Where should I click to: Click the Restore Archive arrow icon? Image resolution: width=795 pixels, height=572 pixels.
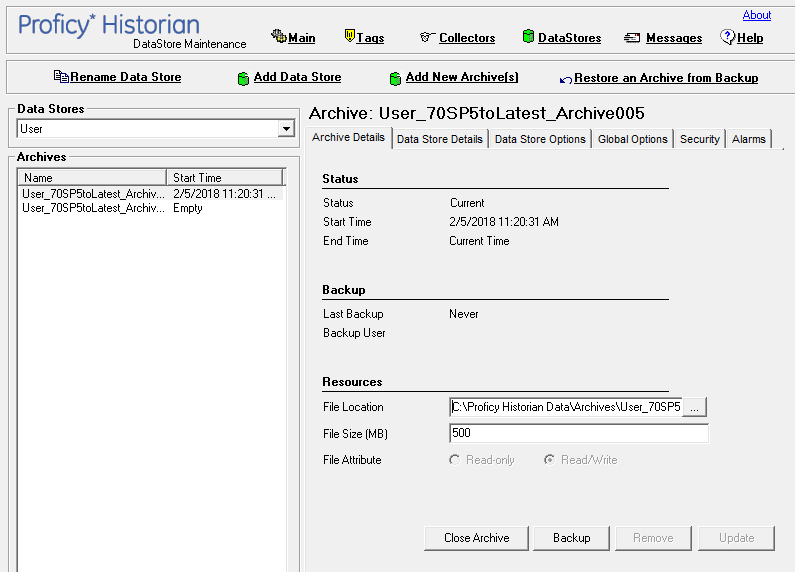tap(566, 80)
